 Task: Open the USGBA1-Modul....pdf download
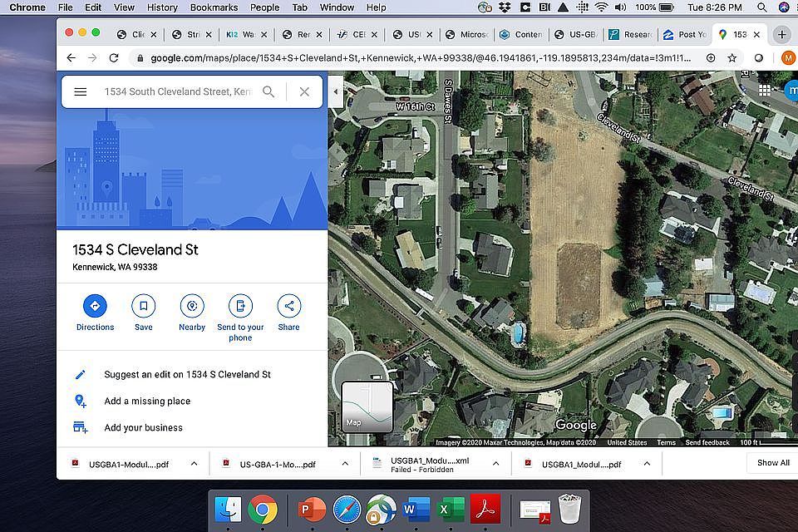[128, 465]
